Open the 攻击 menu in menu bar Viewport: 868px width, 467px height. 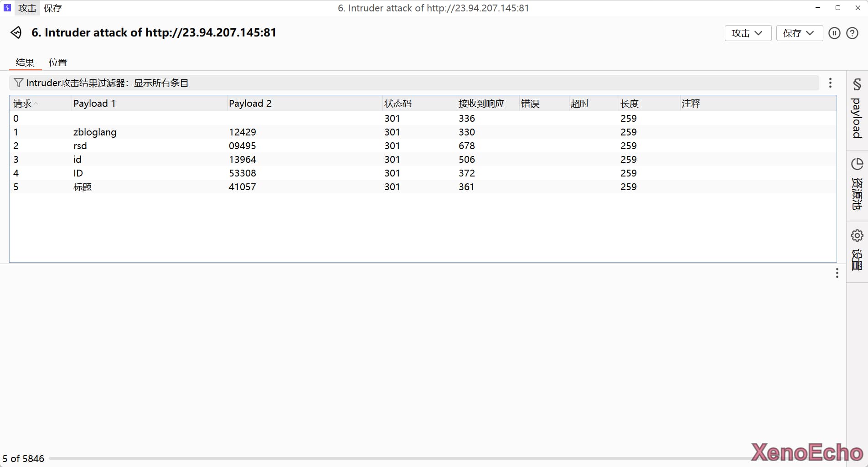click(x=27, y=8)
